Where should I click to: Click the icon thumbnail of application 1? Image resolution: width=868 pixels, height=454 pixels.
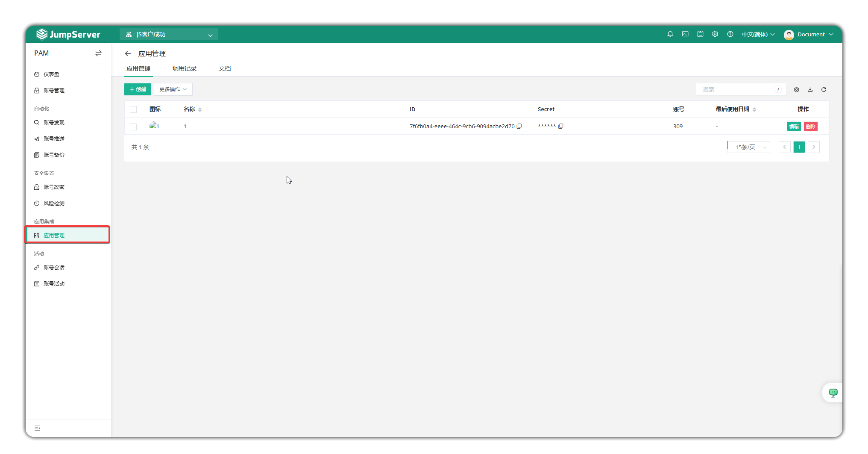[154, 126]
